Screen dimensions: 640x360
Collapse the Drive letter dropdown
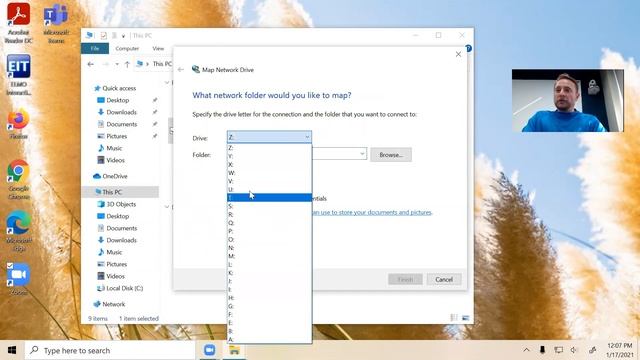[x=307, y=137]
